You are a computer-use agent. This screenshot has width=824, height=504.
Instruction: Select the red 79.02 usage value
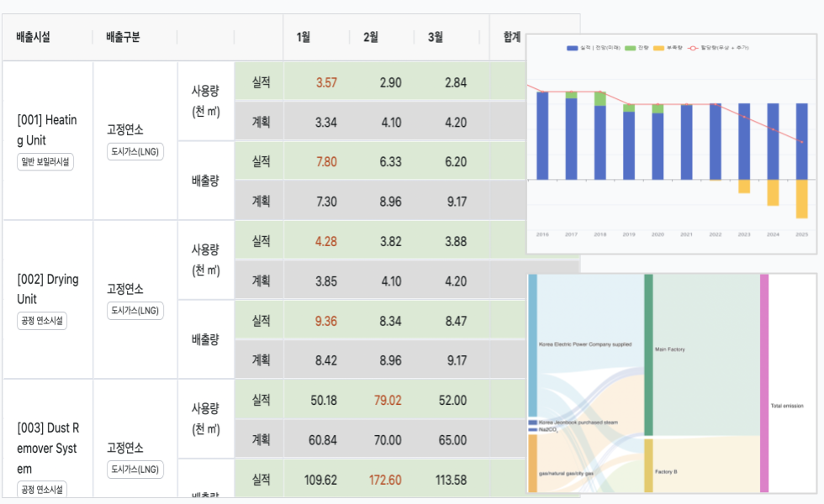[x=388, y=400]
